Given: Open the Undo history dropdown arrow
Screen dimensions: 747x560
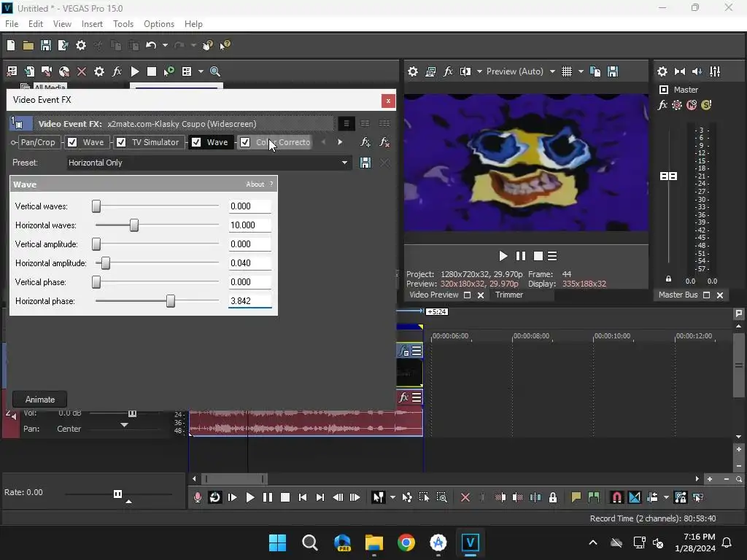Looking at the screenshot, I should click(x=165, y=45).
